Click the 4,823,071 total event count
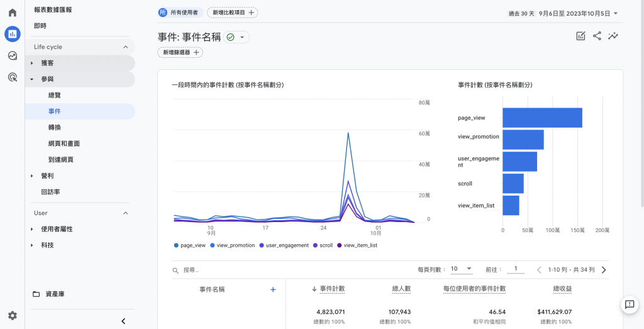 (331, 312)
